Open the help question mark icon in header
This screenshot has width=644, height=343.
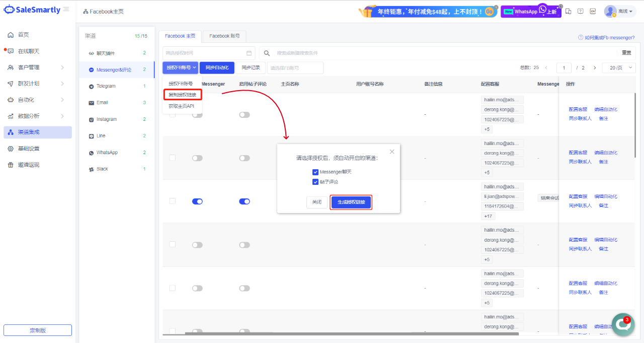coord(580,11)
